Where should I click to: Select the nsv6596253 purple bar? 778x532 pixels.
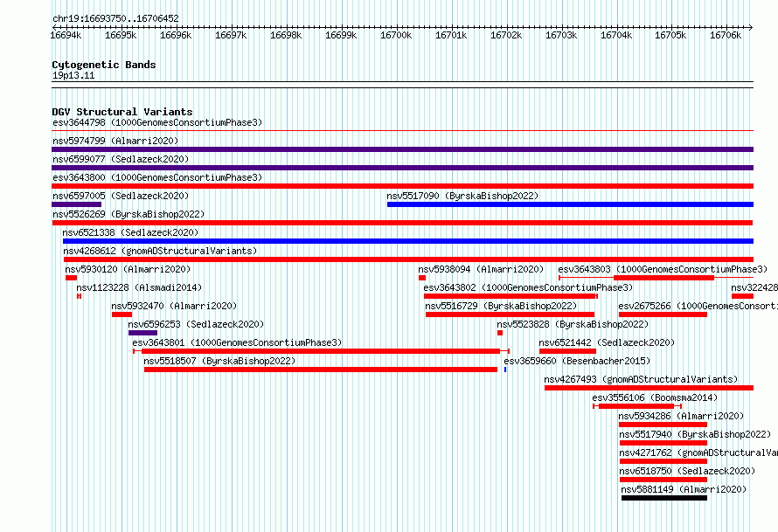pyautogui.click(x=142, y=333)
